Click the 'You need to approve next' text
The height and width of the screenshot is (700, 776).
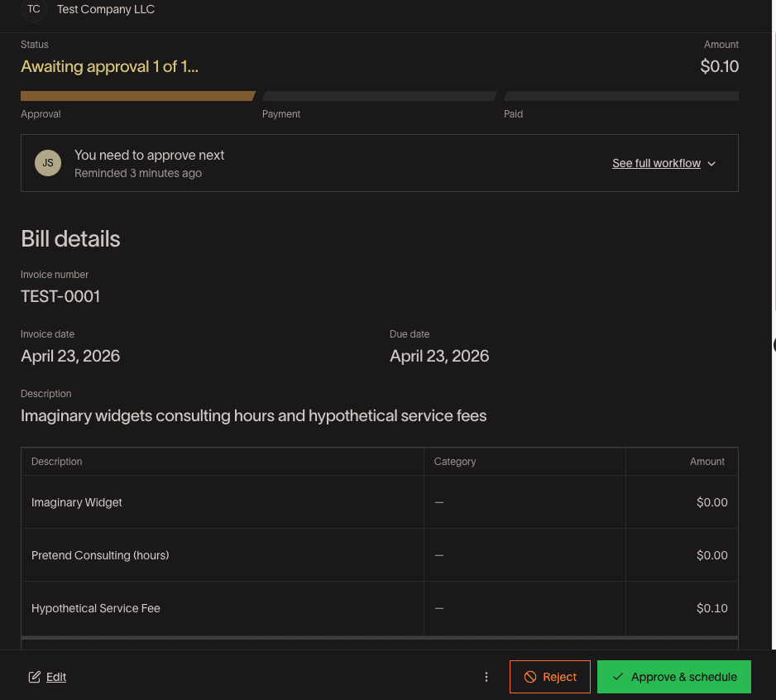click(x=150, y=155)
